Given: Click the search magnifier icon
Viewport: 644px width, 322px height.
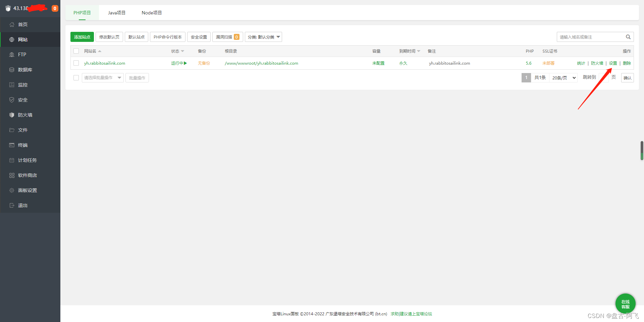Looking at the screenshot, I should click(628, 37).
